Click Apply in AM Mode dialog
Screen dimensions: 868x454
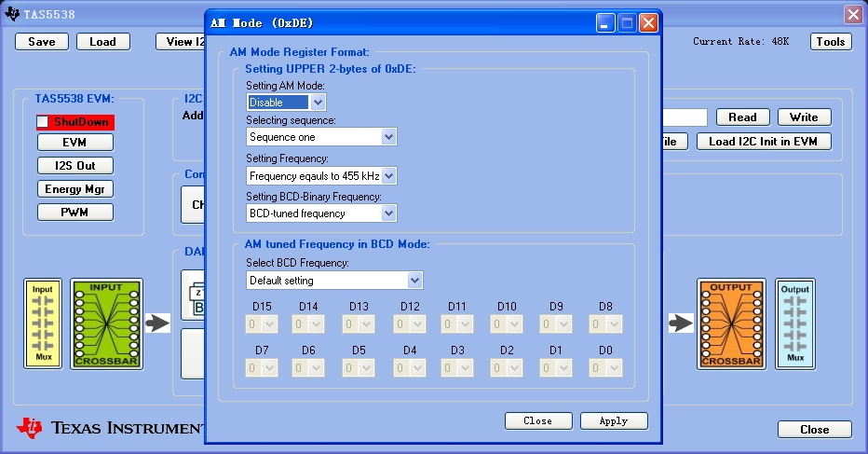point(614,420)
